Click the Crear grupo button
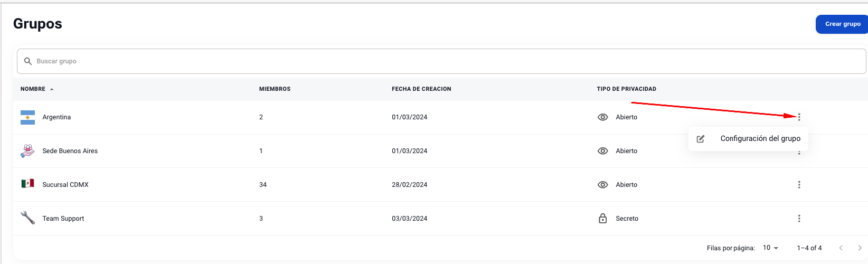 pos(842,24)
